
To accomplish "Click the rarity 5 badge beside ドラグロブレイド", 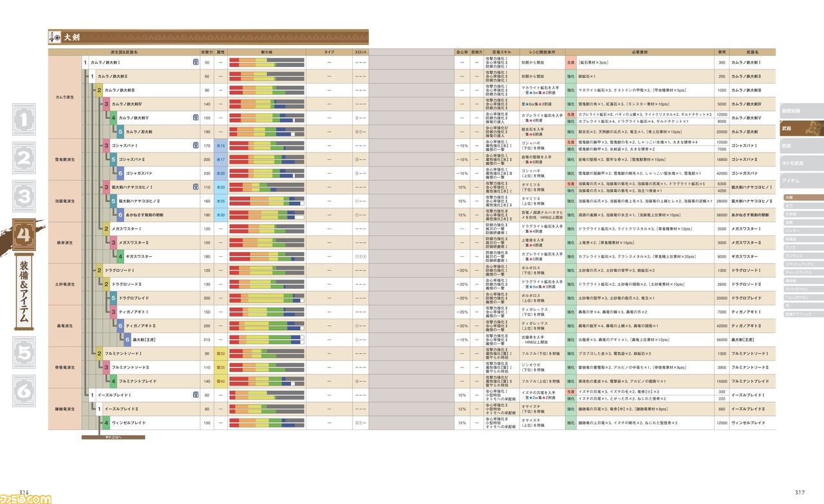I will point(113,298).
